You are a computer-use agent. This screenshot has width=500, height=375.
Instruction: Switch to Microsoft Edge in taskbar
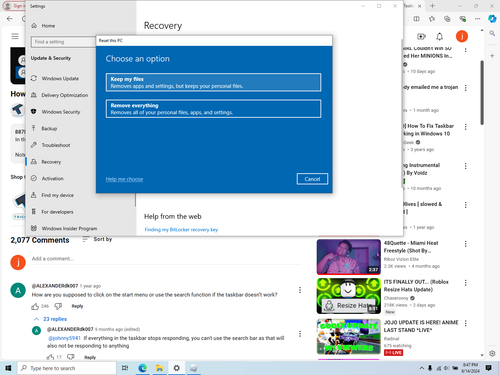click(143, 368)
